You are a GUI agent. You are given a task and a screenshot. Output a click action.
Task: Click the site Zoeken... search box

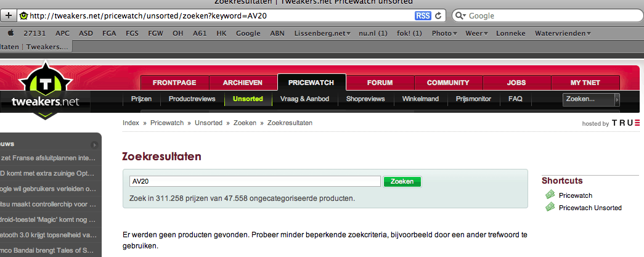pos(589,99)
